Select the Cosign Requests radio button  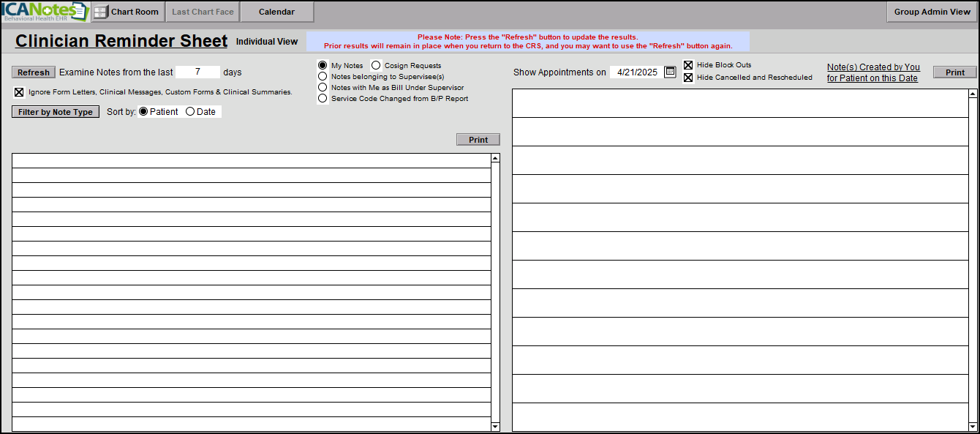click(376, 65)
